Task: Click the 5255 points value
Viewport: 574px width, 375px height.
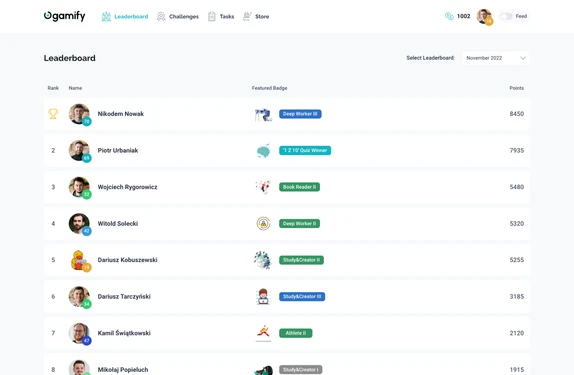Action: tap(517, 260)
